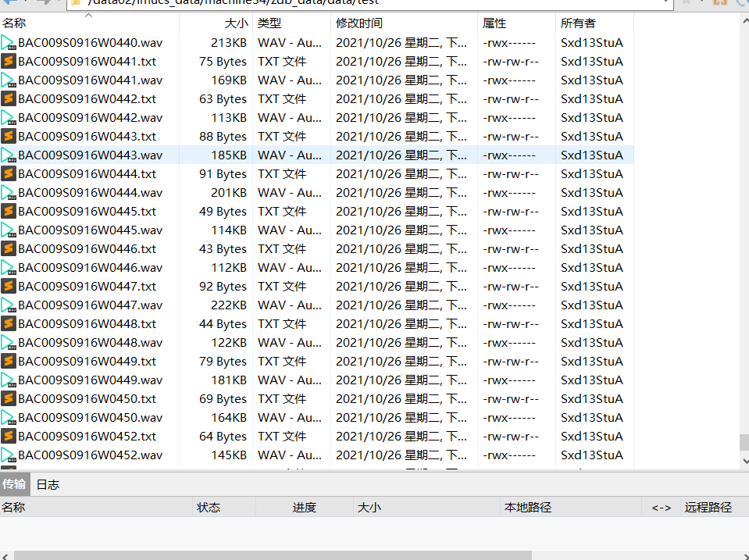The width and height of the screenshot is (749, 560).
Task: Click the WAV file icon of BAC009S0916W0440.wav
Action: (9, 42)
